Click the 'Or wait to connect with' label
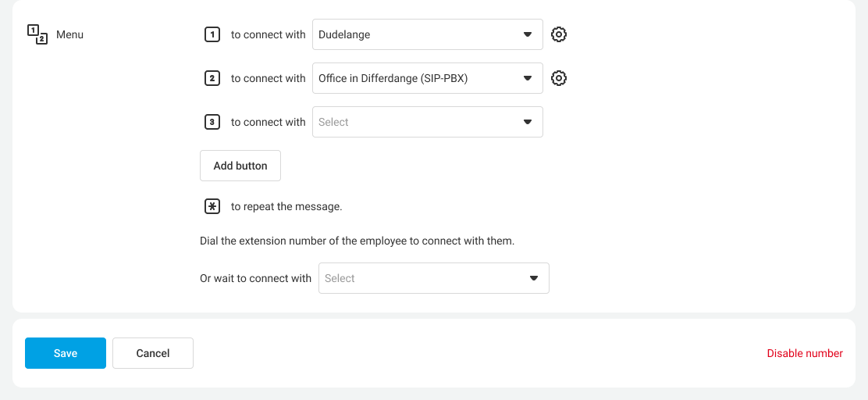 [x=255, y=278]
